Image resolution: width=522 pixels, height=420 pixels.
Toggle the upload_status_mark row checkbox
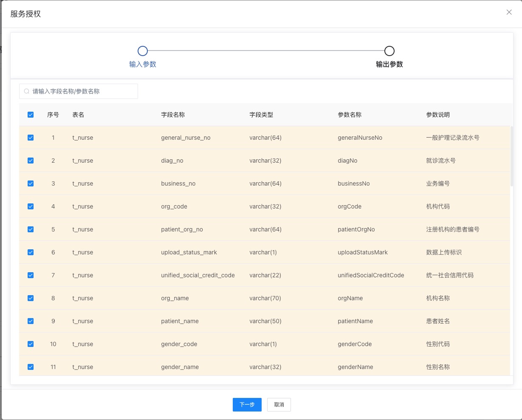click(x=31, y=252)
